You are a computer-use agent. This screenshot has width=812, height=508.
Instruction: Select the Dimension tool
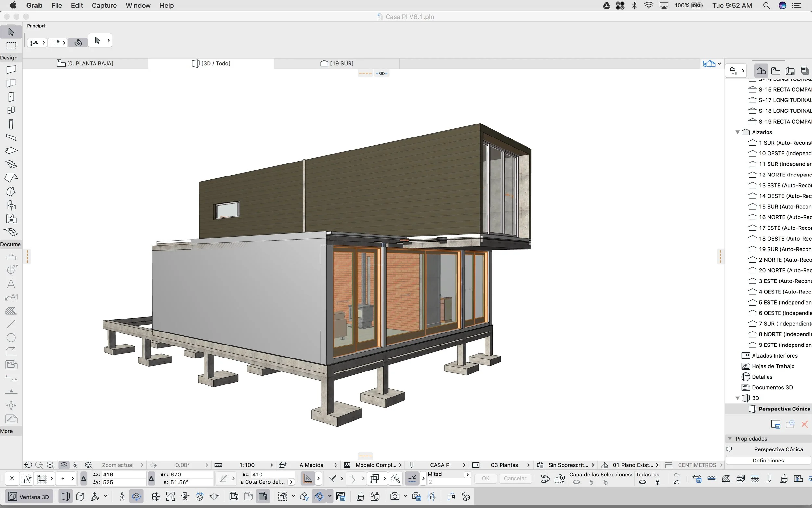point(11,257)
